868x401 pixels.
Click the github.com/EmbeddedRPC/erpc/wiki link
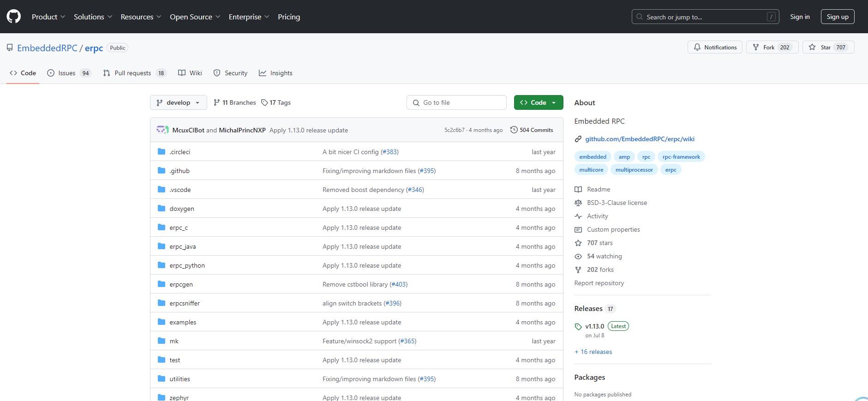point(640,139)
